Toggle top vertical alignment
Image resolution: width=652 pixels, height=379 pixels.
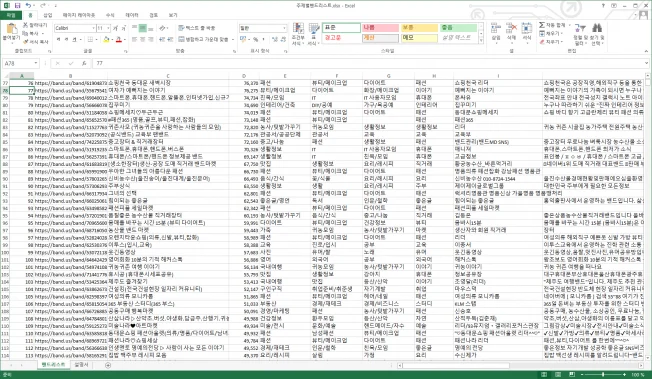pyautogui.click(x=134, y=28)
